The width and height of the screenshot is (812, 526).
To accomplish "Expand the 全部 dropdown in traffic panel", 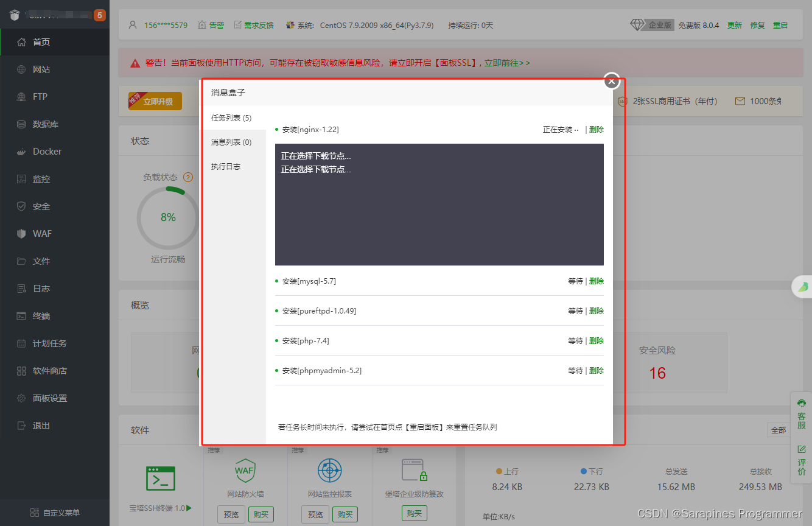I will pyautogui.click(x=779, y=430).
